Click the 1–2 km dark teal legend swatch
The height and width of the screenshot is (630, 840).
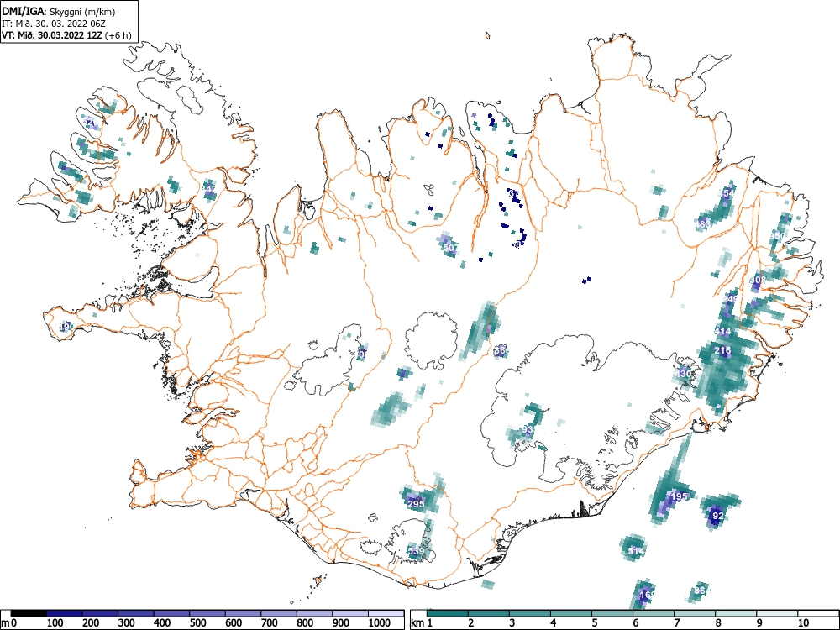pyautogui.click(x=448, y=613)
